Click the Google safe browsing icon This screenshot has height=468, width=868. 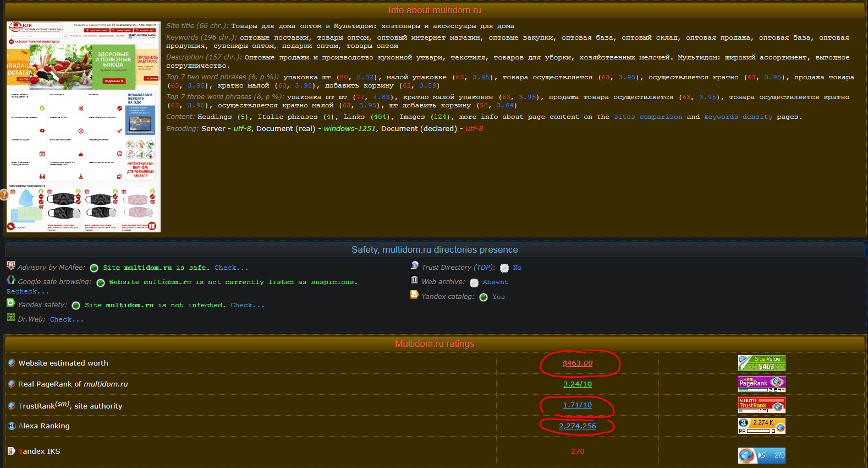coord(11,280)
